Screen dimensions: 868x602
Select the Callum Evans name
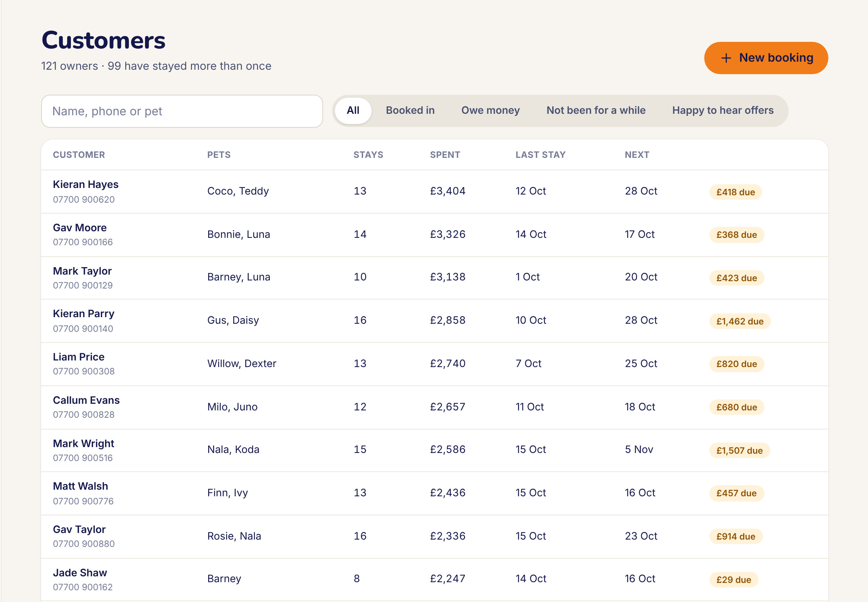[x=86, y=400]
